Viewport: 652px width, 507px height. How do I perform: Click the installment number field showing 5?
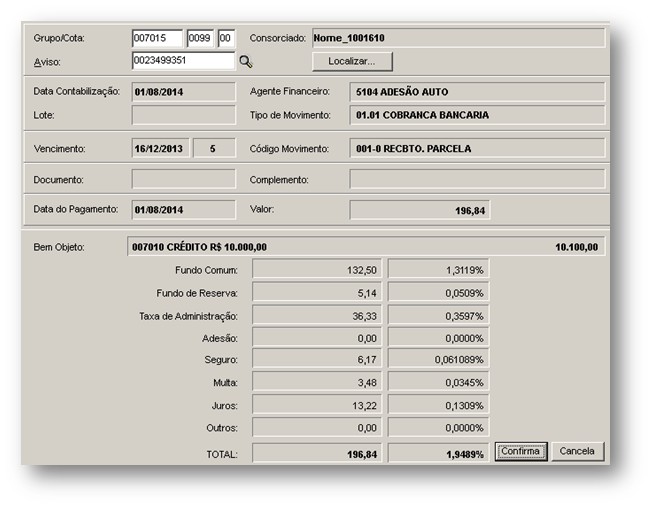(x=215, y=148)
